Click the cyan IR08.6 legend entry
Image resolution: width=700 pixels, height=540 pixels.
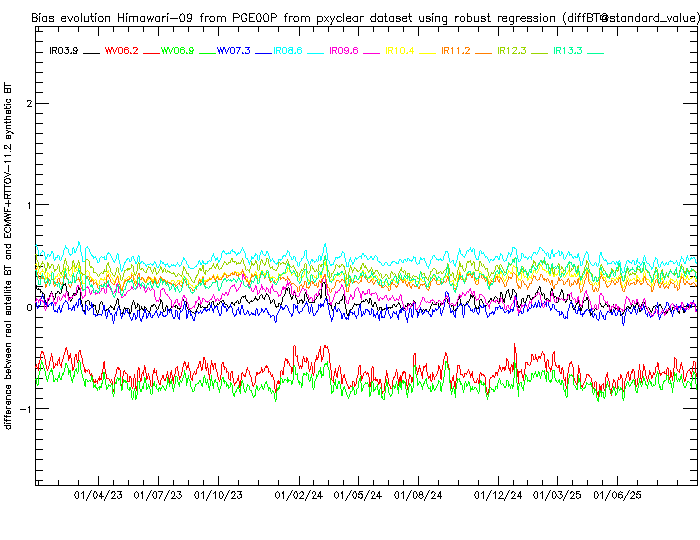click(288, 50)
